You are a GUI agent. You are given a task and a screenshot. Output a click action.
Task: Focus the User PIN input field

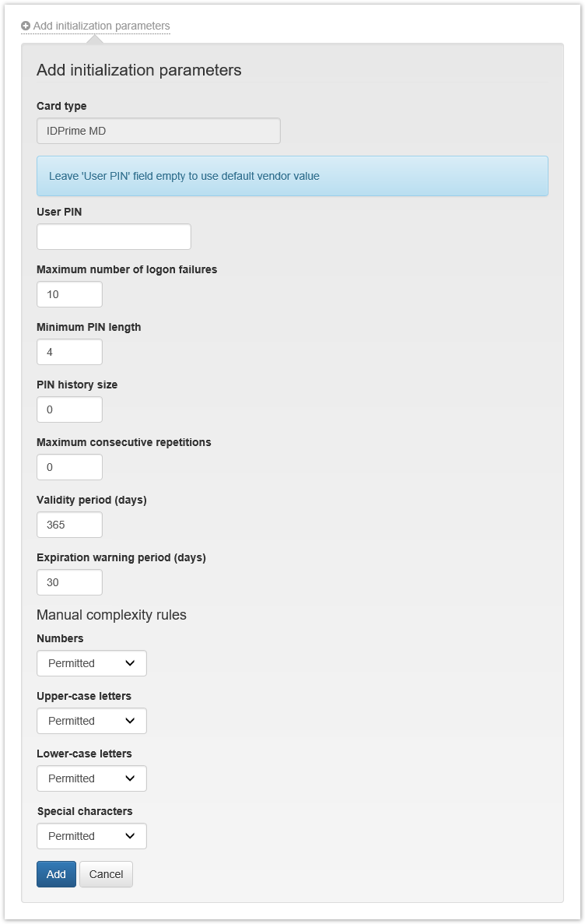[114, 237]
